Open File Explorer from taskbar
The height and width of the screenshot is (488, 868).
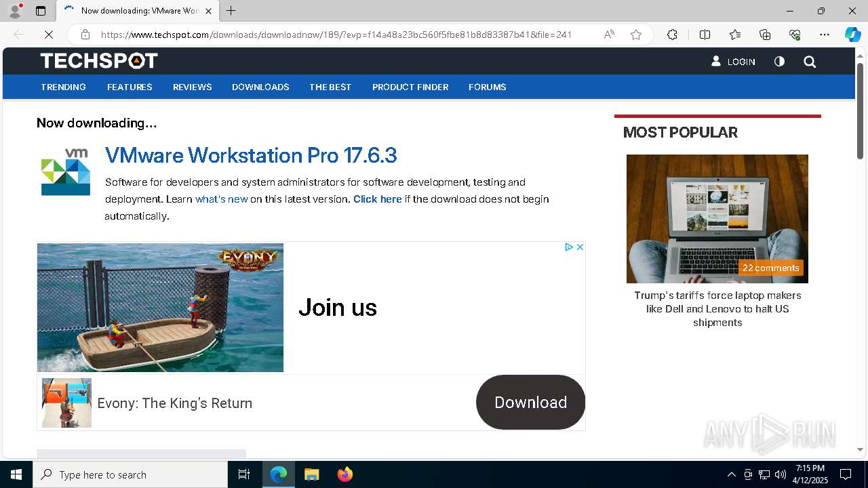311,474
